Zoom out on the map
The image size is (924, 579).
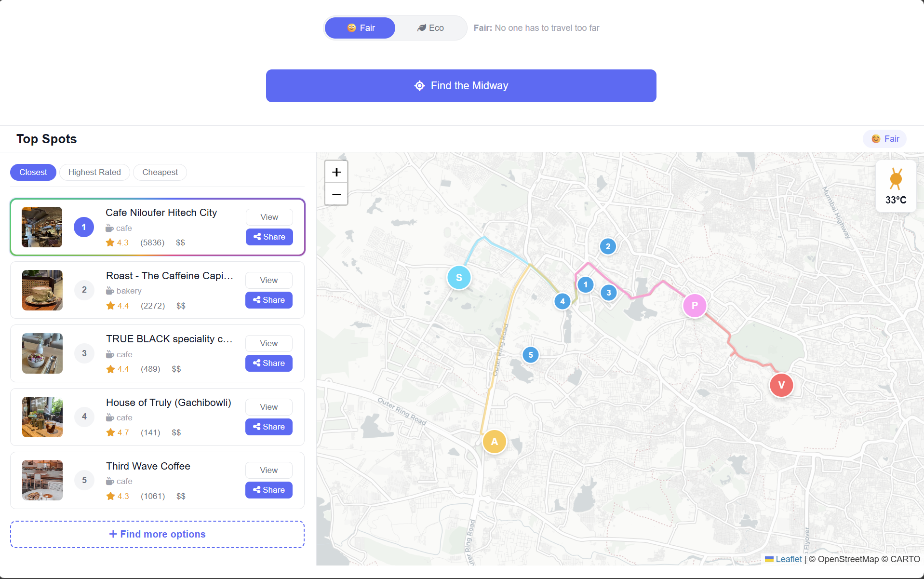(336, 194)
